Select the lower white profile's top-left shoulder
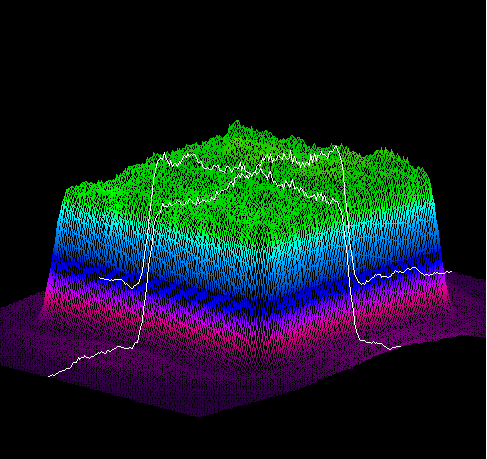This screenshot has width=487, height=459. coord(163,206)
